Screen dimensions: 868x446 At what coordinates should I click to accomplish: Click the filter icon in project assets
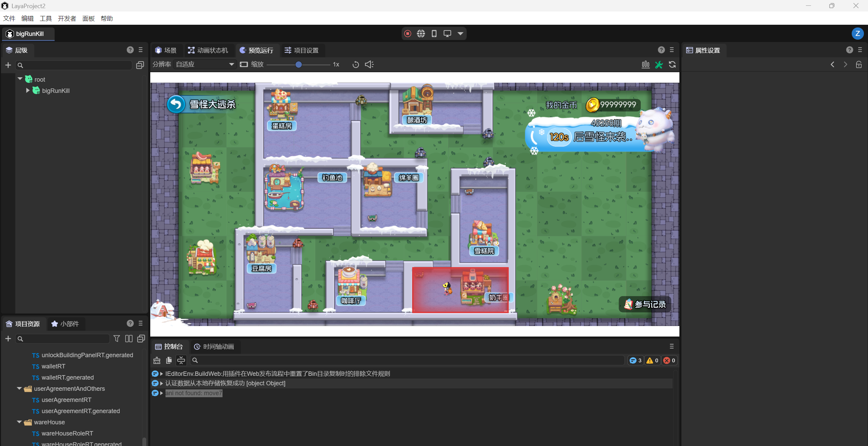coord(117,339)
